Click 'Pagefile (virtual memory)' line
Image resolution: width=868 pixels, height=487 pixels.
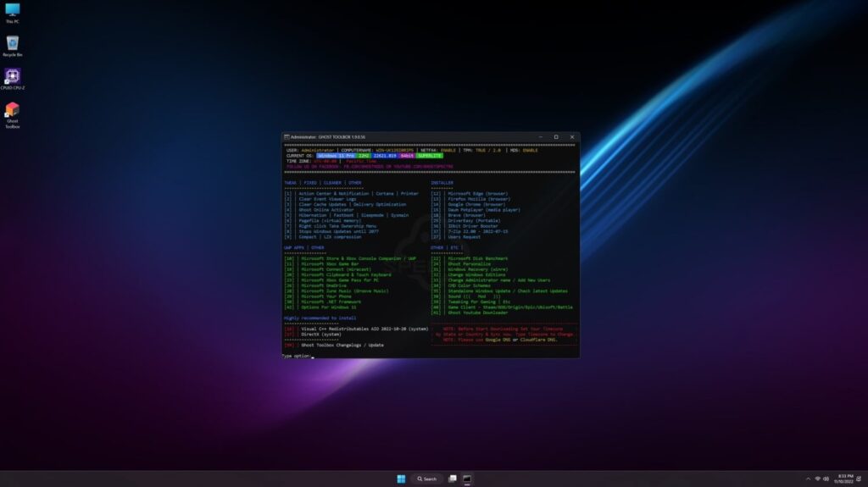pyautogui.click(x=323, y=221)
